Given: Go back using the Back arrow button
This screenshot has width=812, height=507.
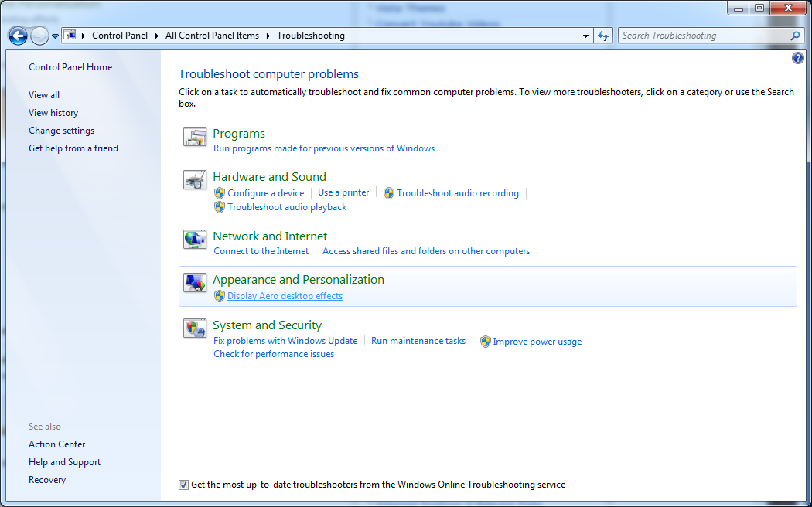Looking at the screenshot, I should [18, 36].
